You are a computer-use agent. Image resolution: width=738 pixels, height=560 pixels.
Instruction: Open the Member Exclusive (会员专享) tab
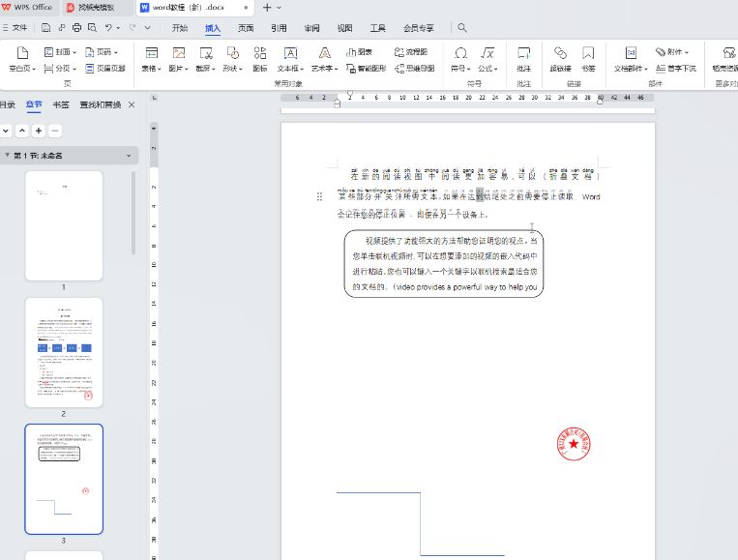tap(419, 28)
